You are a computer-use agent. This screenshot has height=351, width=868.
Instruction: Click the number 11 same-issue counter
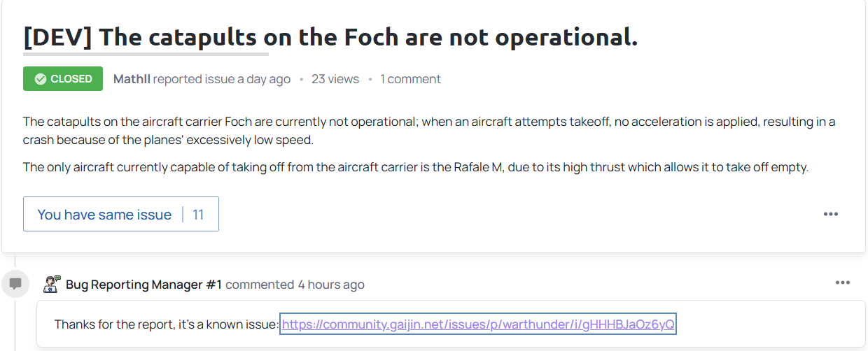coord(198,215)
